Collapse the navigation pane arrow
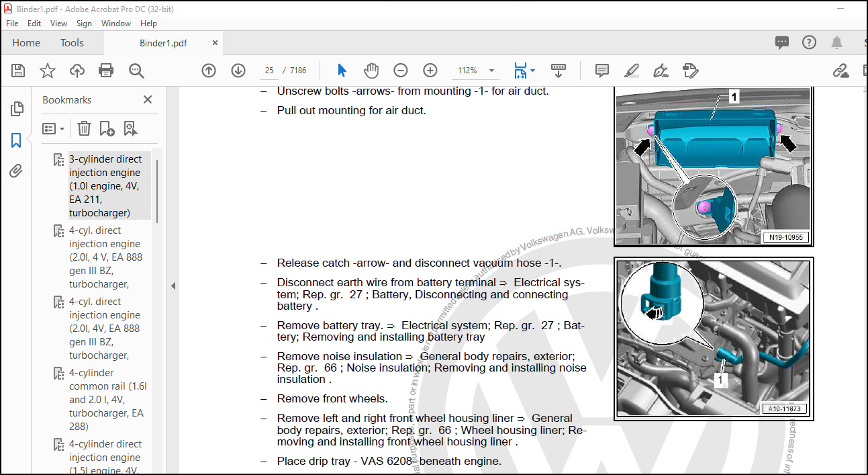Image resolution: width=868 pixels, height=475 pixels. [173, 286]
